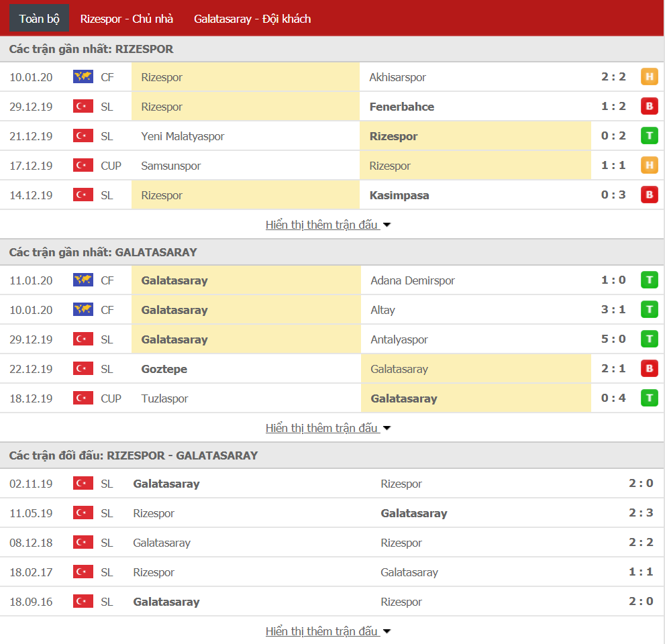665x644 pixels.
Task: Click 2 : 2 score for Akhisarspor match
Action: pos(613,76)
